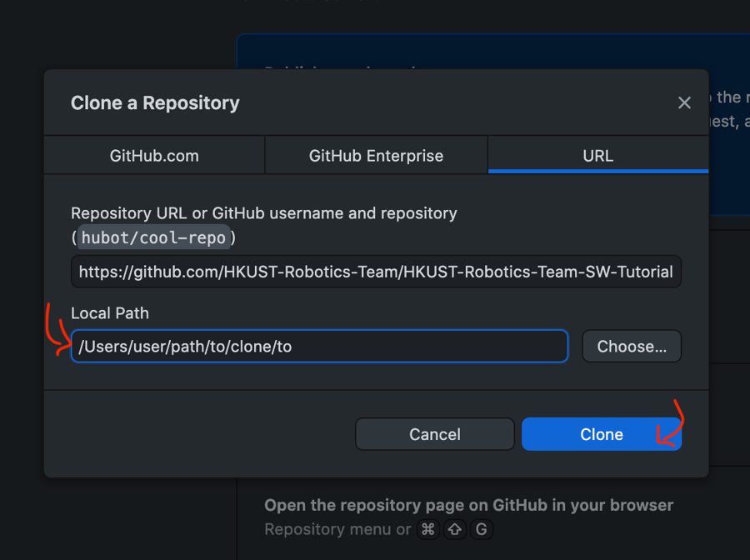
Task: Close the Clone a Repository dialog
Action: click(x=684, y=102)
